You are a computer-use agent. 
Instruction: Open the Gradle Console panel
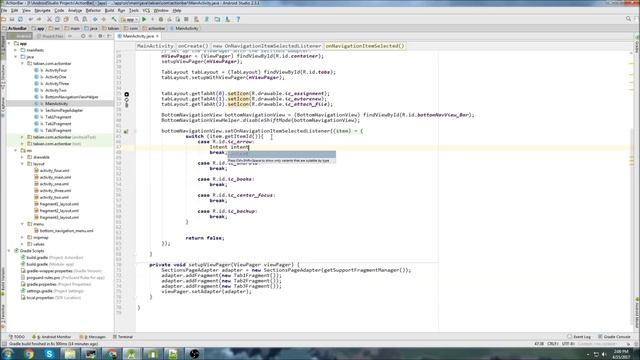coord(614,337)
